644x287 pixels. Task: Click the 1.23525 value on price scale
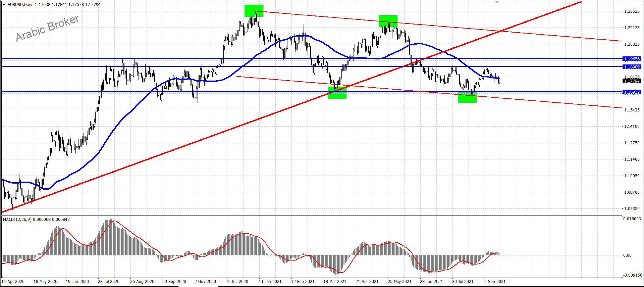(632, 11)
